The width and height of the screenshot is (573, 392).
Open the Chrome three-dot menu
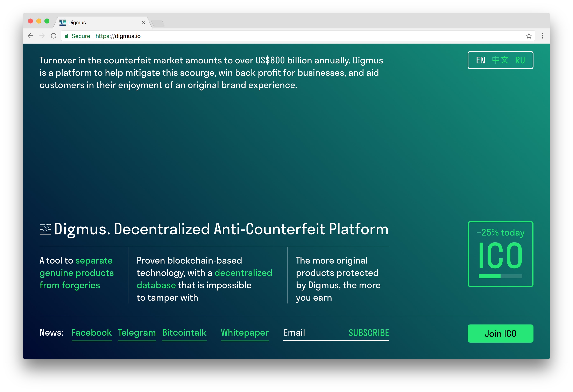point(542,36)
